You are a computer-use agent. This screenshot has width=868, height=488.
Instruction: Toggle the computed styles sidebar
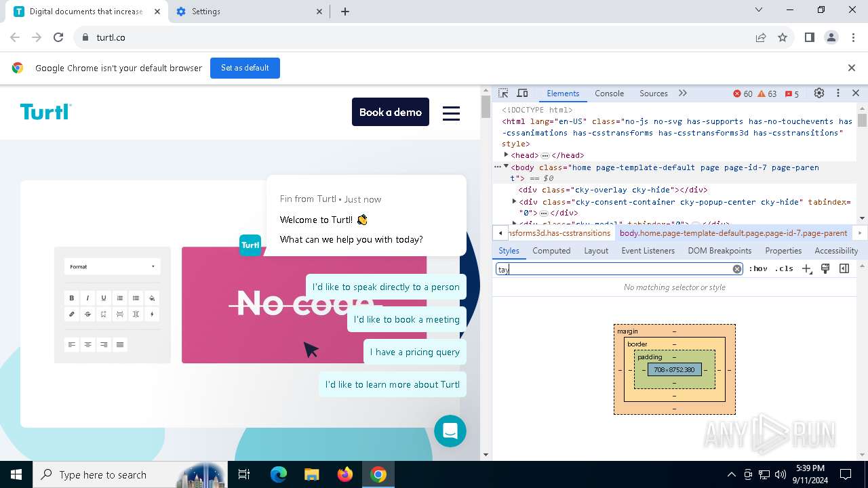(844, 269)
